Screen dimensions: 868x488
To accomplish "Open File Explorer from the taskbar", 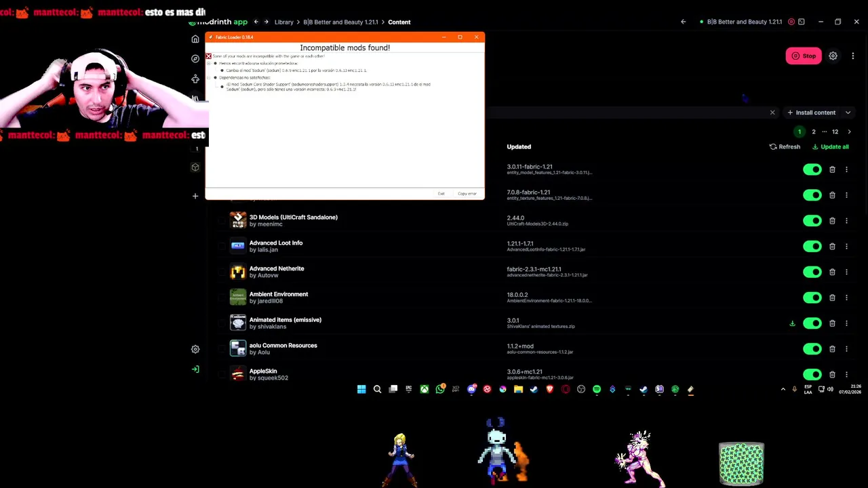I will 518,389.
